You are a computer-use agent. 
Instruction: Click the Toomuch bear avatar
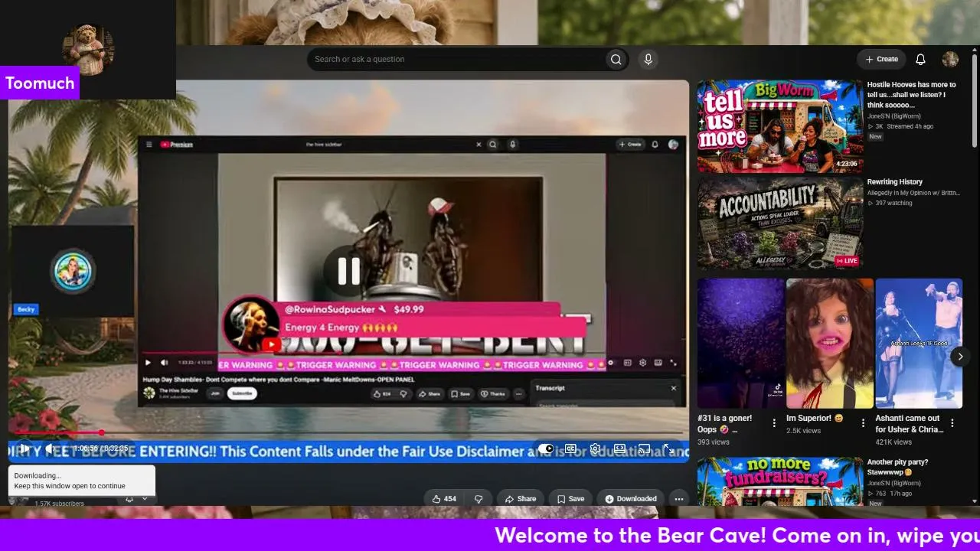[x=89, y=50]
